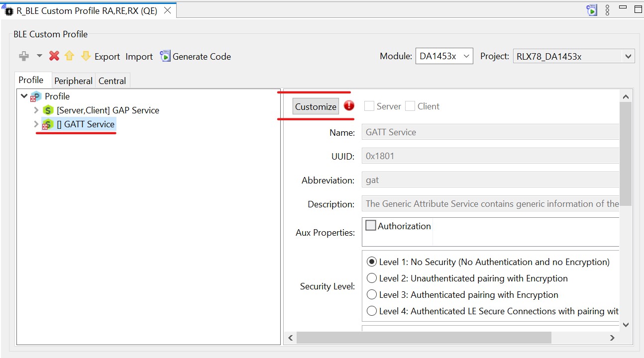The image size is (644, 358).
Task: Select Level 2 Unauthenticated pairing radio
Action: (x=372, y=278)
